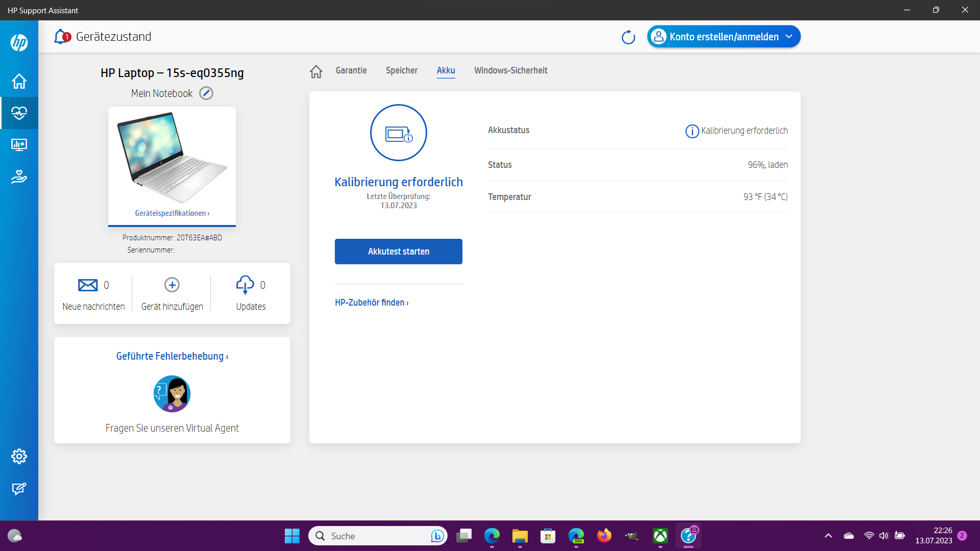The height and width of the screenshot is (551, 980).
Task: Switch to the Garantie tab
Action: [351, 70]
